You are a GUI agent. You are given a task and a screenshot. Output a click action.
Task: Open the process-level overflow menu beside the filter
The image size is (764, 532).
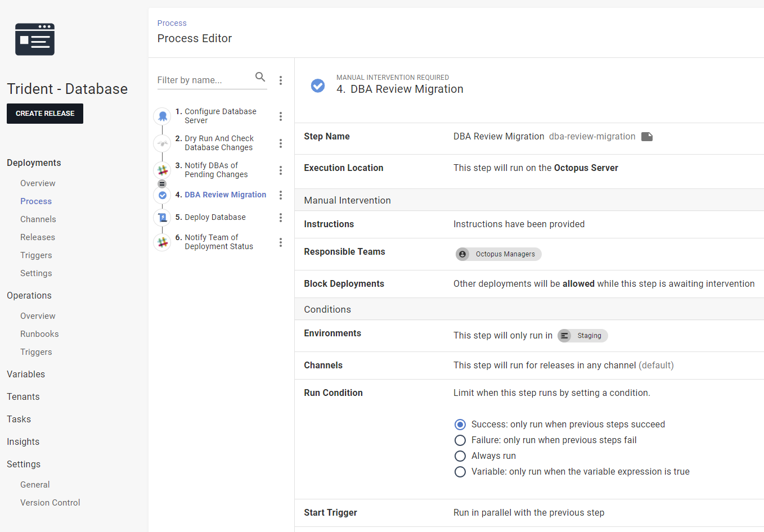click(281, 80)
